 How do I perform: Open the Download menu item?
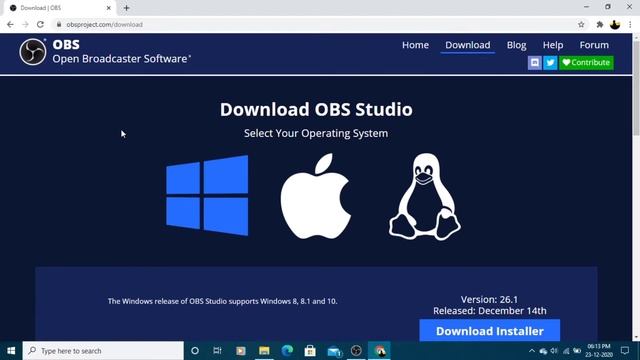point(467,45)
